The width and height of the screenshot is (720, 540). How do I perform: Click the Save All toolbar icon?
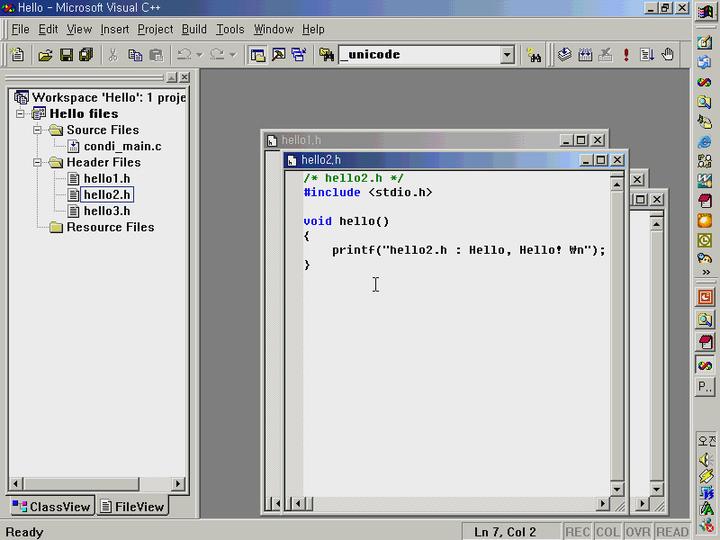click(x=86, y=55)
